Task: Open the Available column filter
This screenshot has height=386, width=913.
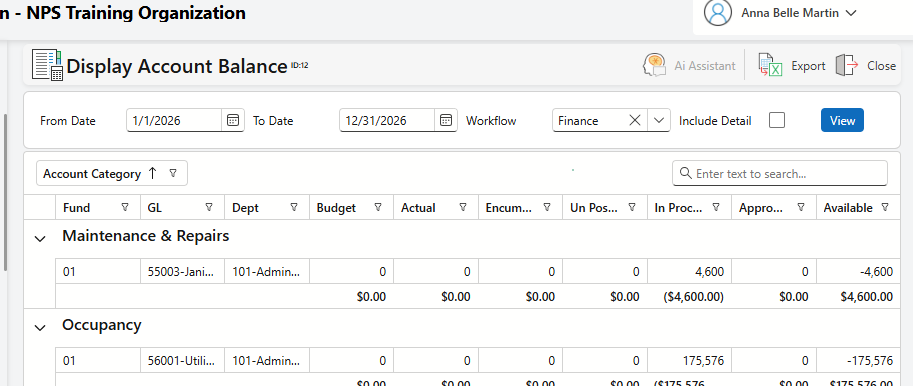Action: pos(885,207)
